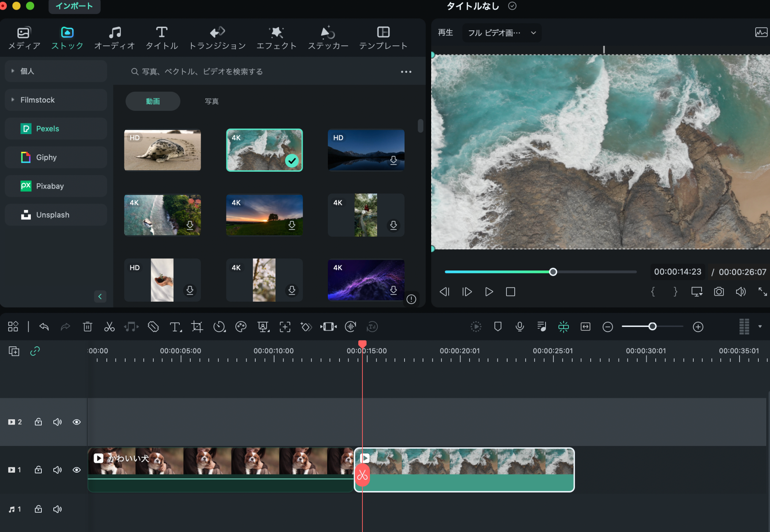This screenshot has height=532, width=770.
Task: Select the Giphy stock source
Action: pos(56,157)
